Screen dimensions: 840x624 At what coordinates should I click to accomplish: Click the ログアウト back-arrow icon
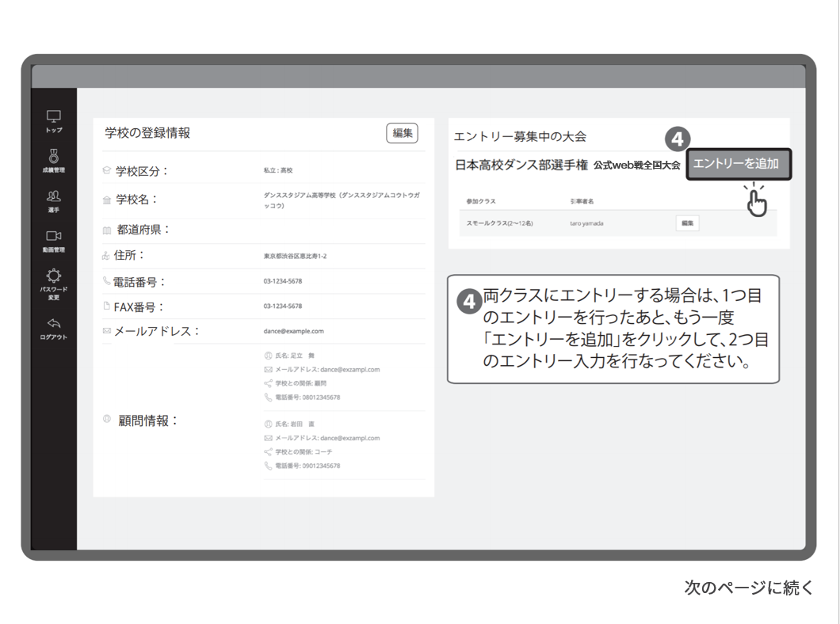click(54, 323)
